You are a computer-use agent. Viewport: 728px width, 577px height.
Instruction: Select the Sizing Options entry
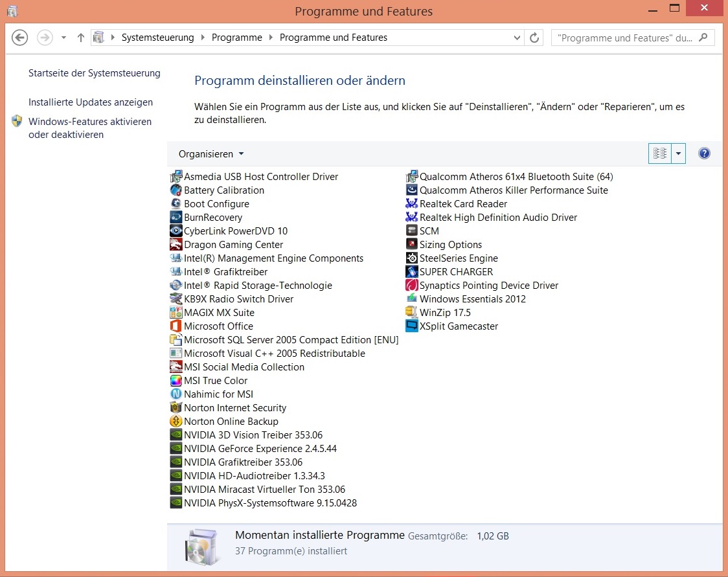pyautogui.click(x=444, y=244)
